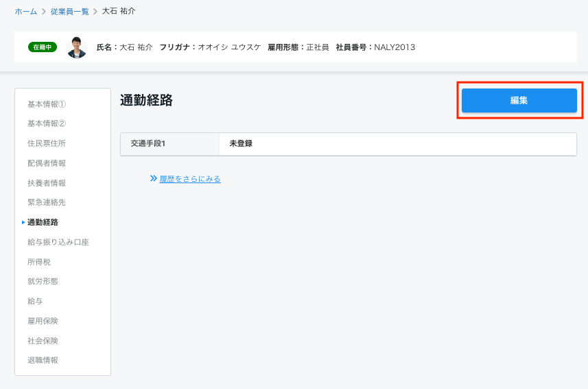Open 雇用保険 section
Screen dimensions: 588x389
pyautogui.click(x=43, y=321)
